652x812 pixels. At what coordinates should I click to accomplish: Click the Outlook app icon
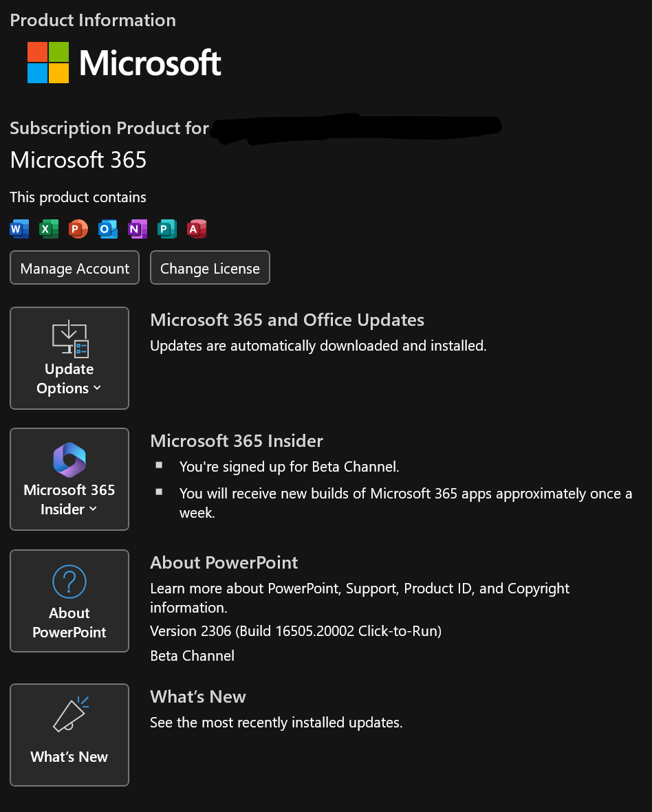click(108, 228)
